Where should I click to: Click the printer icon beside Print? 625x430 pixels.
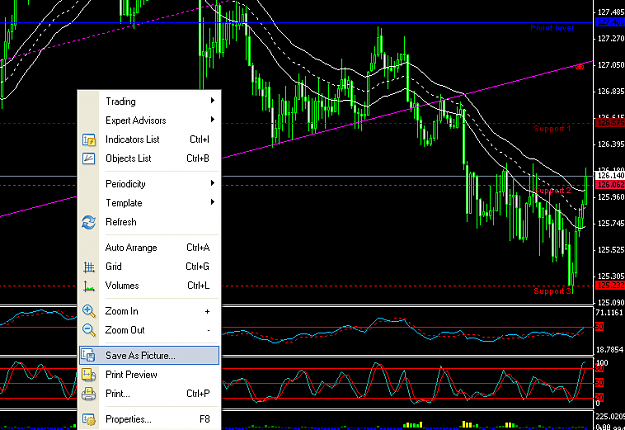coord(88,394)
